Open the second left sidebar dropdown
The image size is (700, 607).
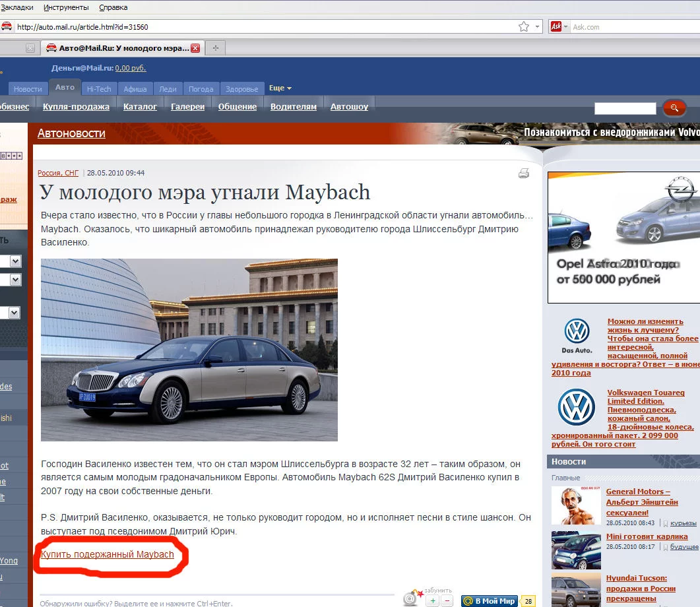(15, 280)
